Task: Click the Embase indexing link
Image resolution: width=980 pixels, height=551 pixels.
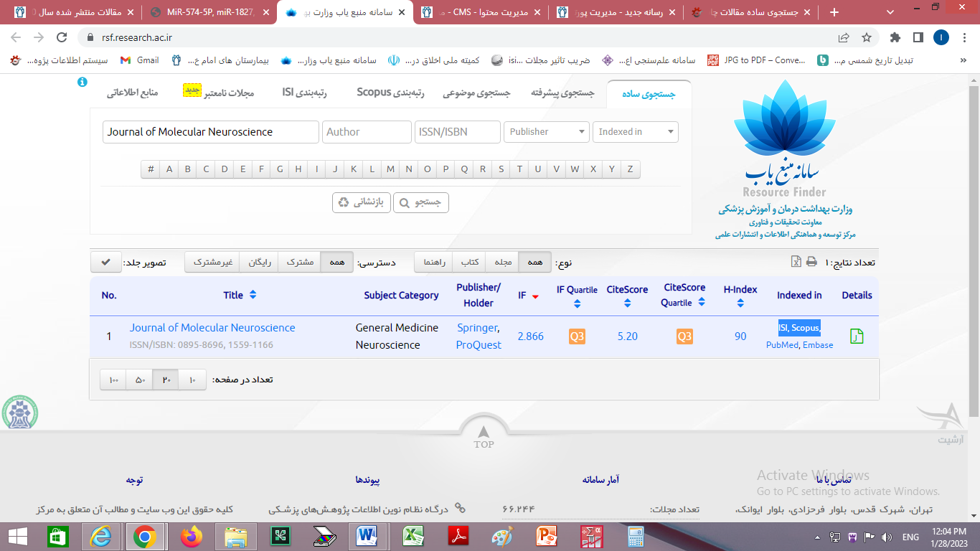Action: (x=818, y=345)
